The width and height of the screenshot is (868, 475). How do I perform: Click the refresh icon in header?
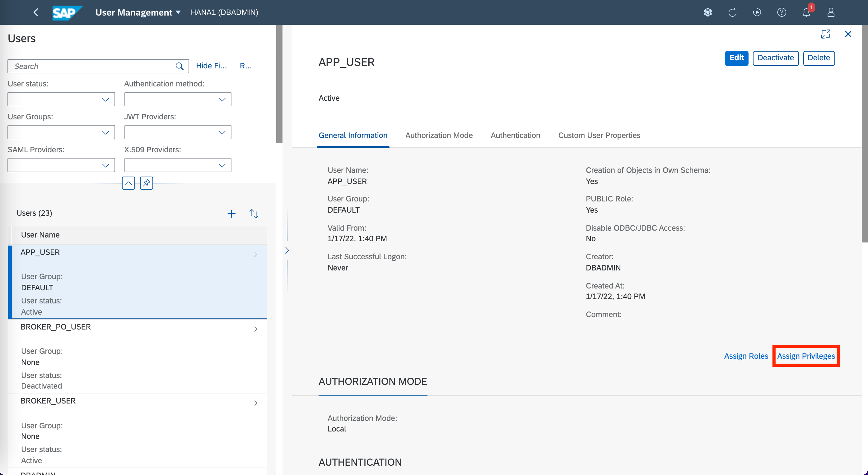[732, 12]
